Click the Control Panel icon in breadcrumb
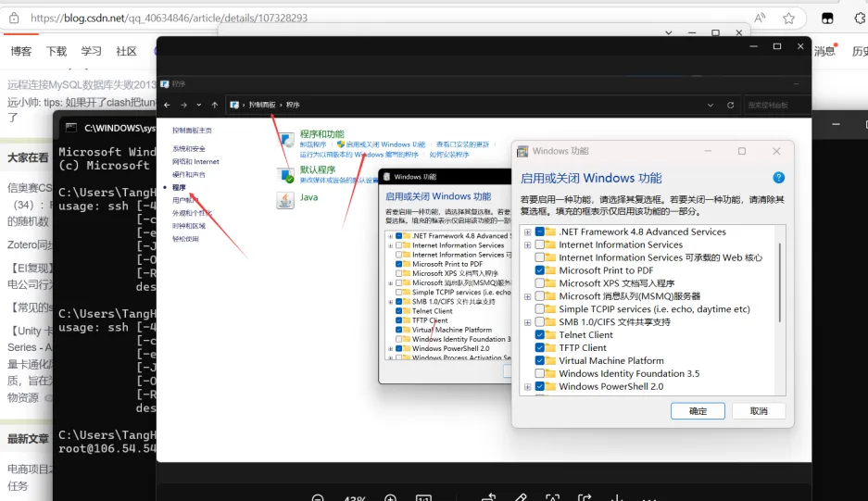Screen dimensions: 868x501 coord(234,105)
